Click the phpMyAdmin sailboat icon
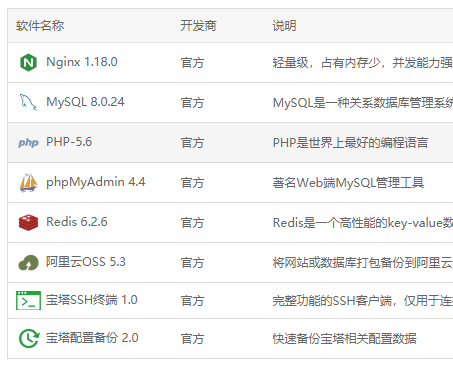 (28, 182)
